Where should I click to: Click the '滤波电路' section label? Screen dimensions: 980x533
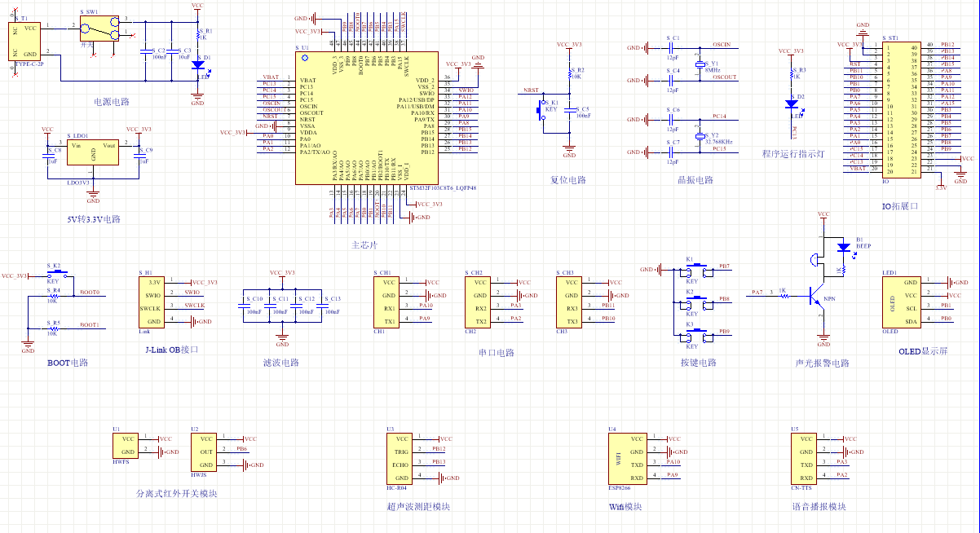coord(281,363)
